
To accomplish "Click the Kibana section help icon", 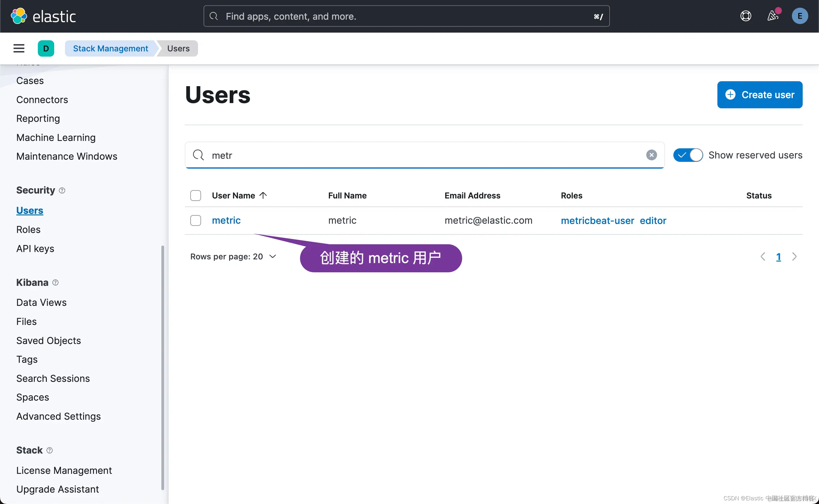I will pos(55,283).
